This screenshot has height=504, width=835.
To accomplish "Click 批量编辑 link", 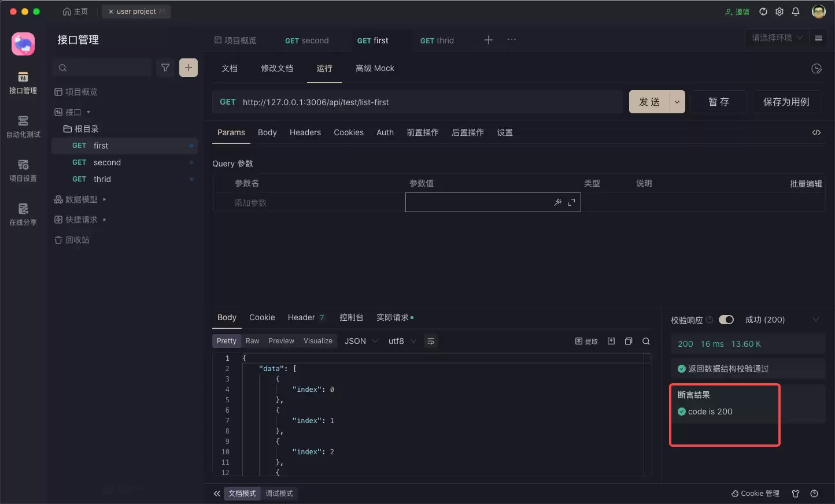I will [806, 184].
